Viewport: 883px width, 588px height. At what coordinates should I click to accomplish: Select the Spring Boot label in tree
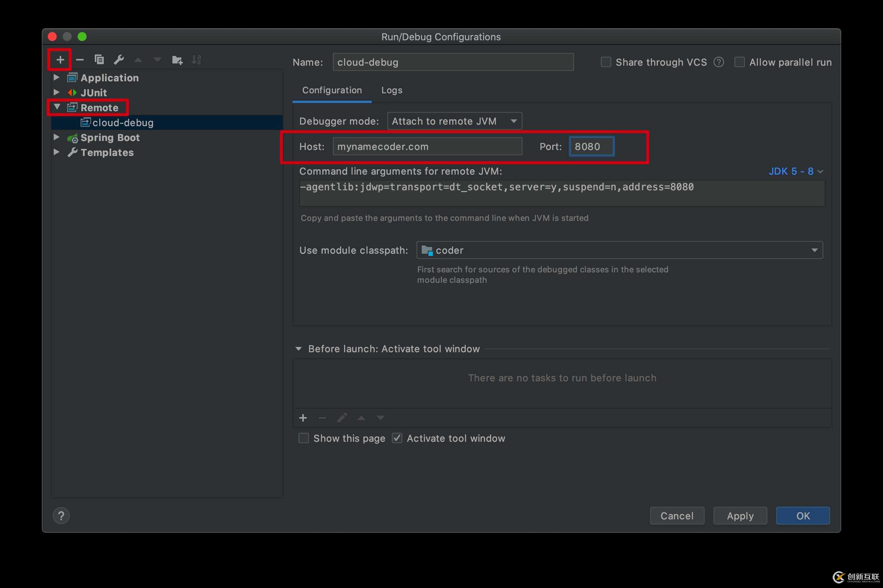coord(110,138)
